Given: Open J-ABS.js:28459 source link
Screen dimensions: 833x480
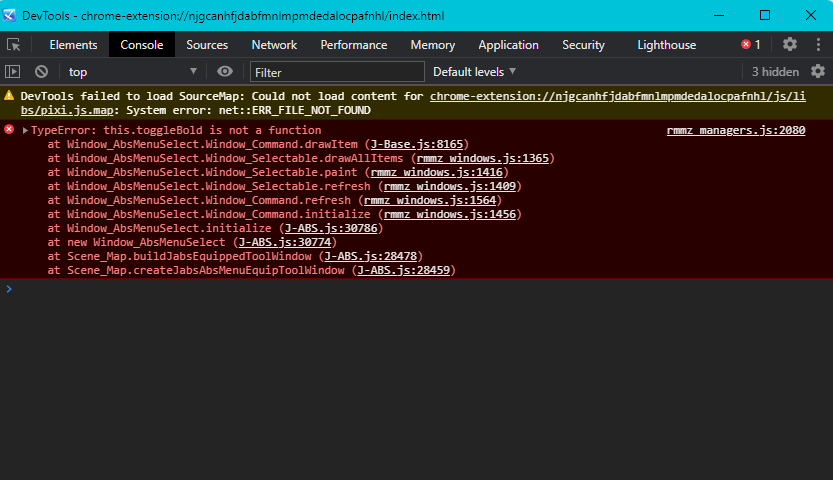Looking at the screenshot, I should click(x=404, y=270).
